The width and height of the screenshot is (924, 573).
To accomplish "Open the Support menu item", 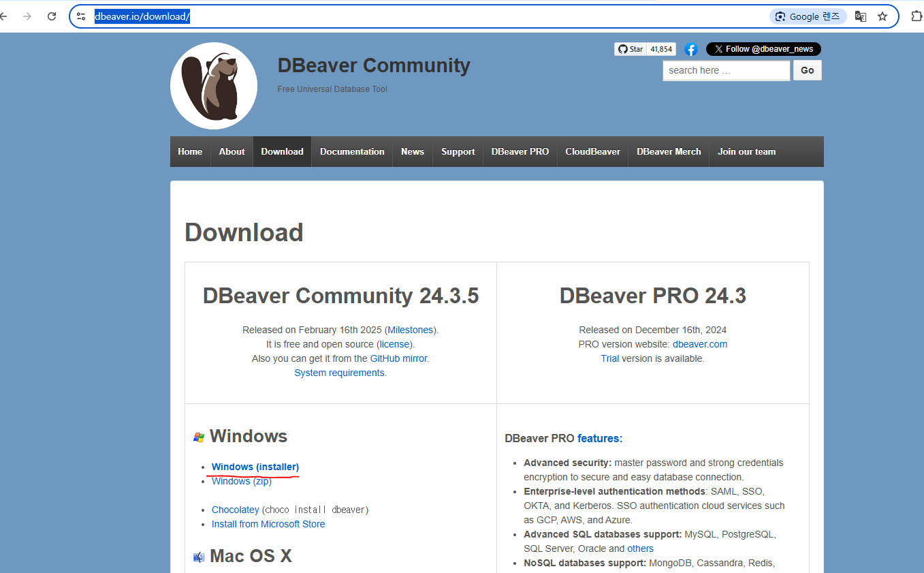I will pyautogui.click(x=458, y=151).
